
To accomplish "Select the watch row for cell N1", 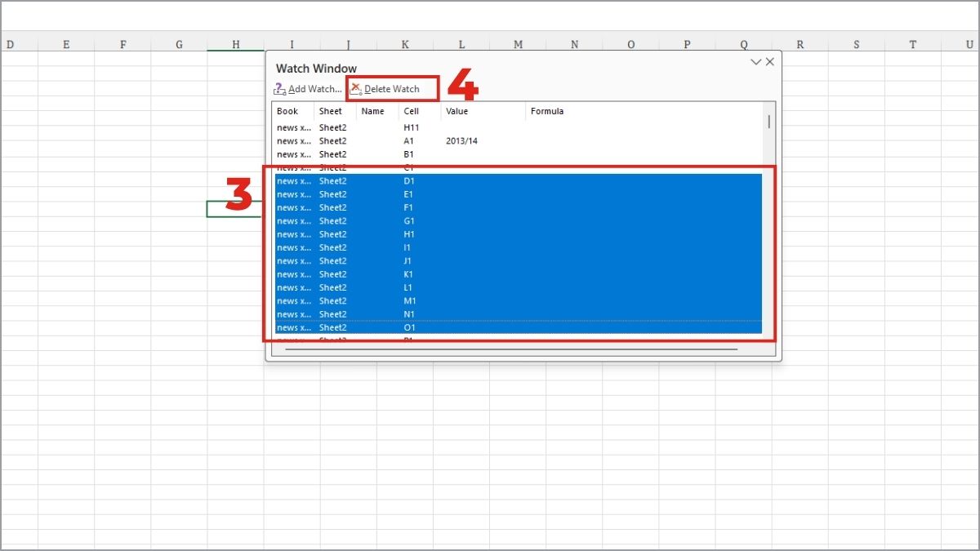I will [x=517, y=314].
